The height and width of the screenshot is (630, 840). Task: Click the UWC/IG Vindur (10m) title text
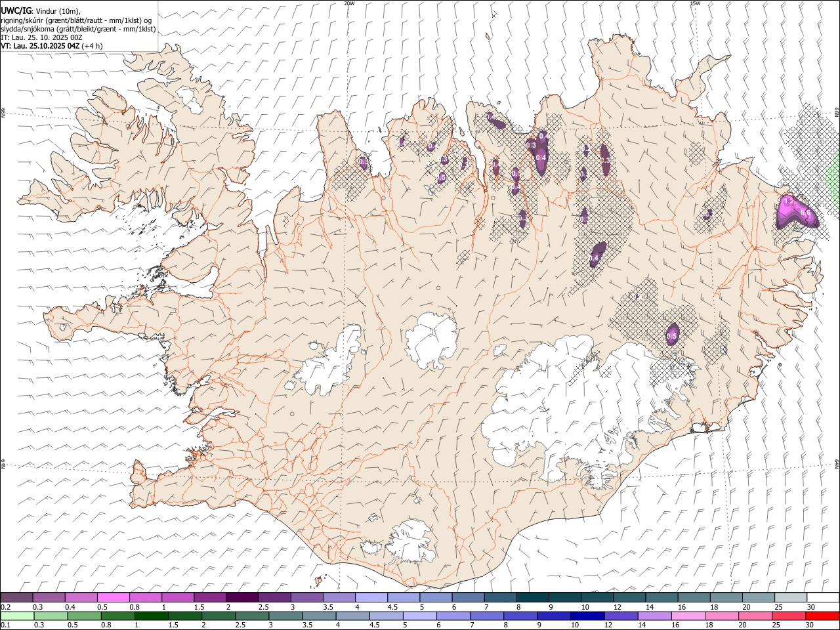[x=41, y=10]
